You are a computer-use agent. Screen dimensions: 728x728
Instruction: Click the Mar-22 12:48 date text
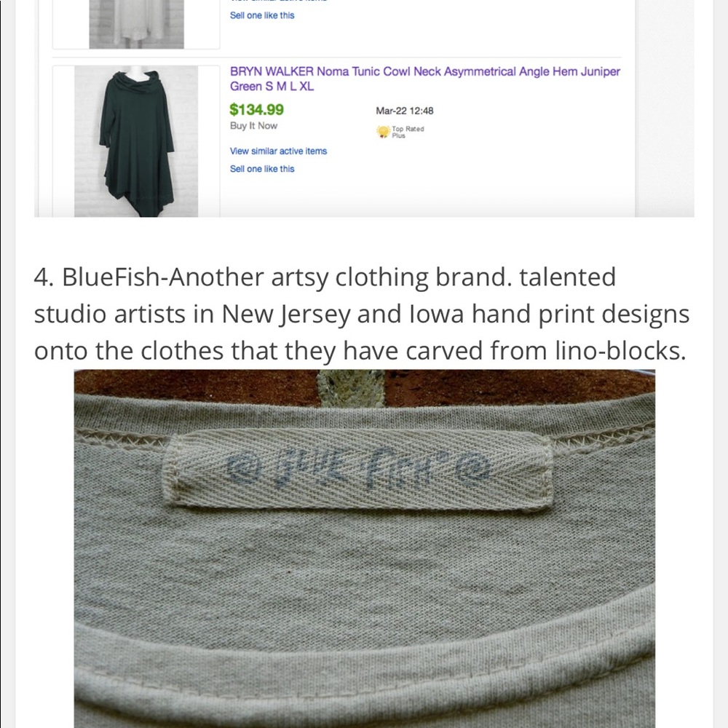click(404, 111)
